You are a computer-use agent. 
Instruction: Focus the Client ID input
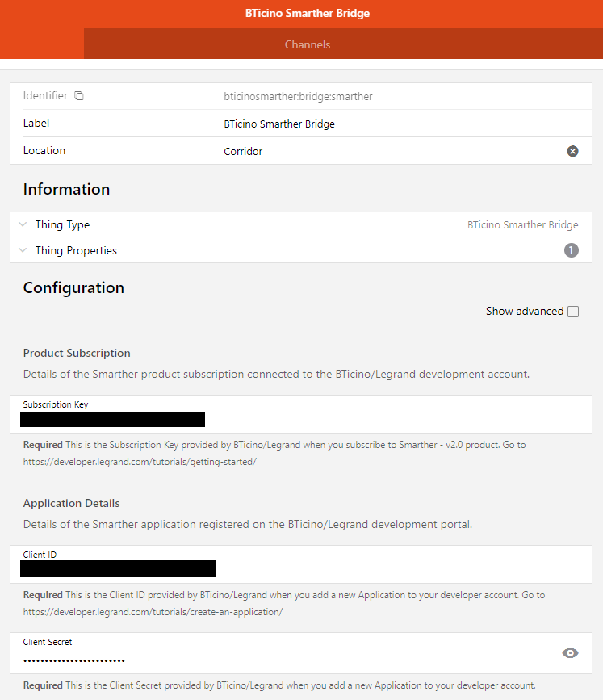pyautogui.click(x=301, y=568)
